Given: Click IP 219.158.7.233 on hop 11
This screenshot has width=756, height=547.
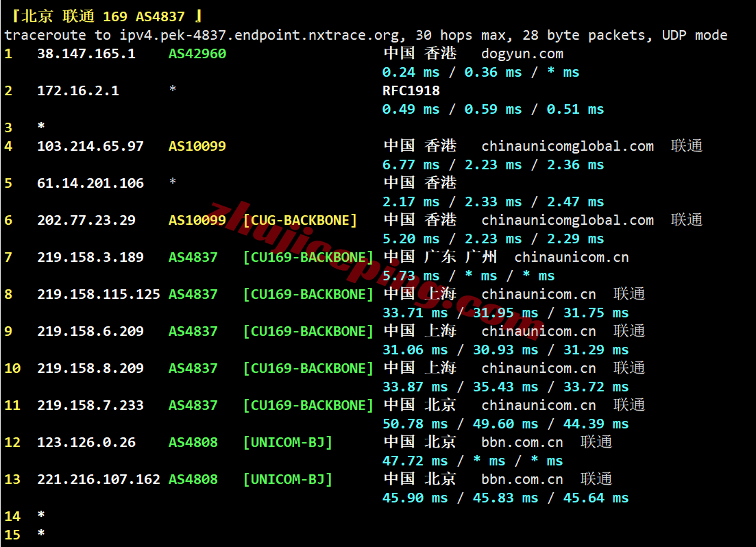Looking at the screenshot, I should (90, 405).
